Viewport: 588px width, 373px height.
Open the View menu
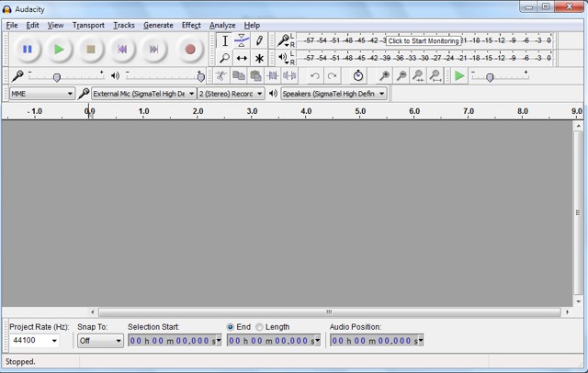click(55, 25)
